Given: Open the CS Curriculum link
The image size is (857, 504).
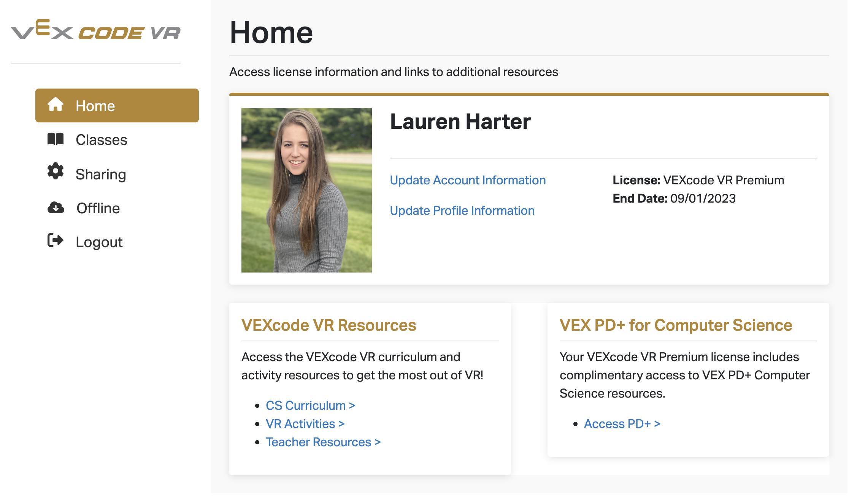Looking at the screenshot, I should tap(310, 405).
